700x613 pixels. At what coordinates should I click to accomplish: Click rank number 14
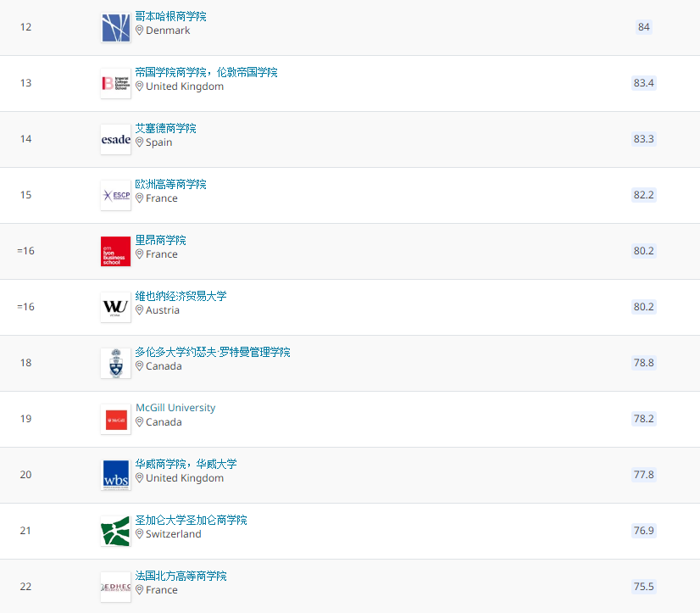(26, 139)
